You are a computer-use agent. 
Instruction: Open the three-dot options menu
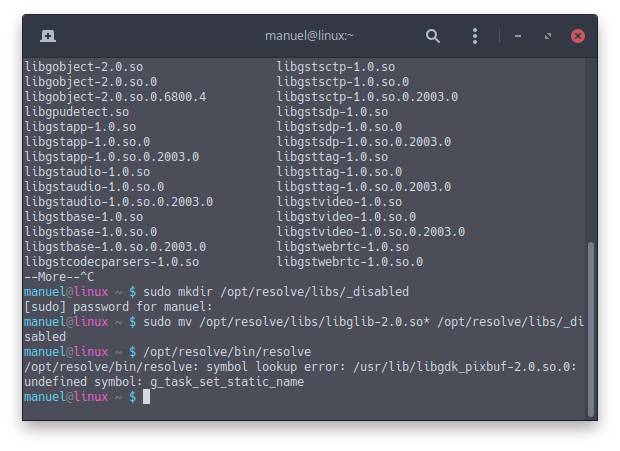point(475,36)
